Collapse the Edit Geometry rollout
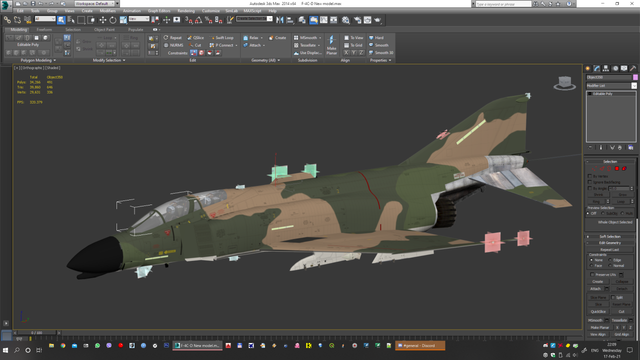Viewport: 640px width, 360px height. click(610, 243)
